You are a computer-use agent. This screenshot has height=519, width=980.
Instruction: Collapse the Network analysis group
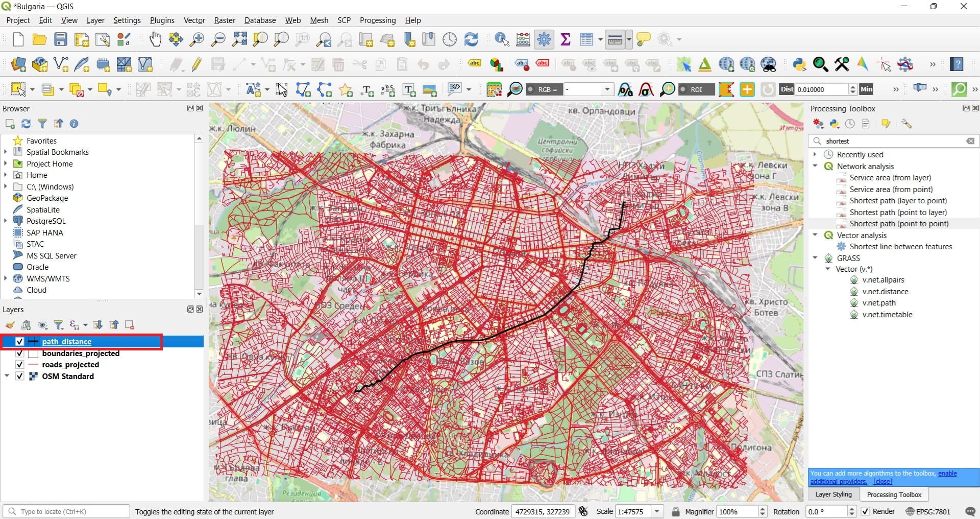815,166
